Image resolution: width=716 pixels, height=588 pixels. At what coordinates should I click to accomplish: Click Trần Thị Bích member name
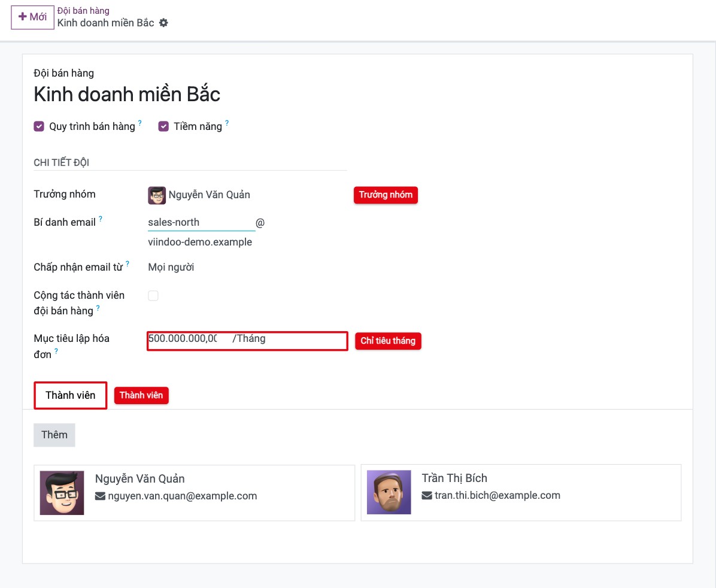tap(454, 478)
